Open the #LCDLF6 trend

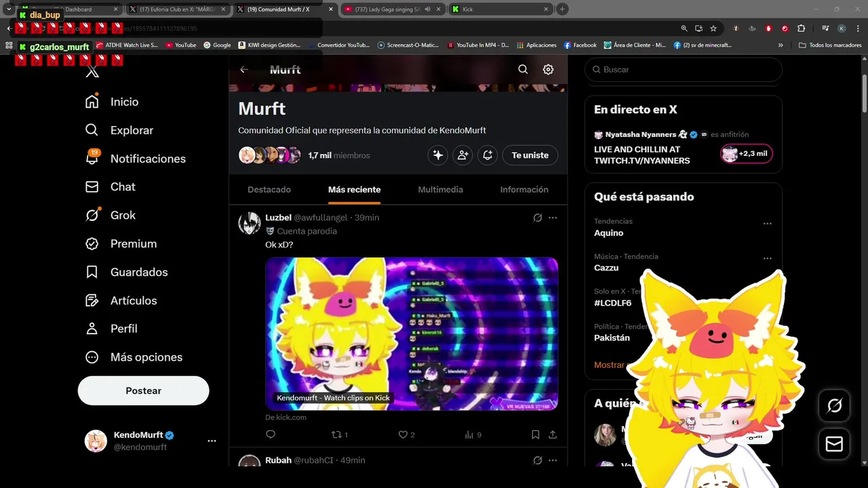612,303
